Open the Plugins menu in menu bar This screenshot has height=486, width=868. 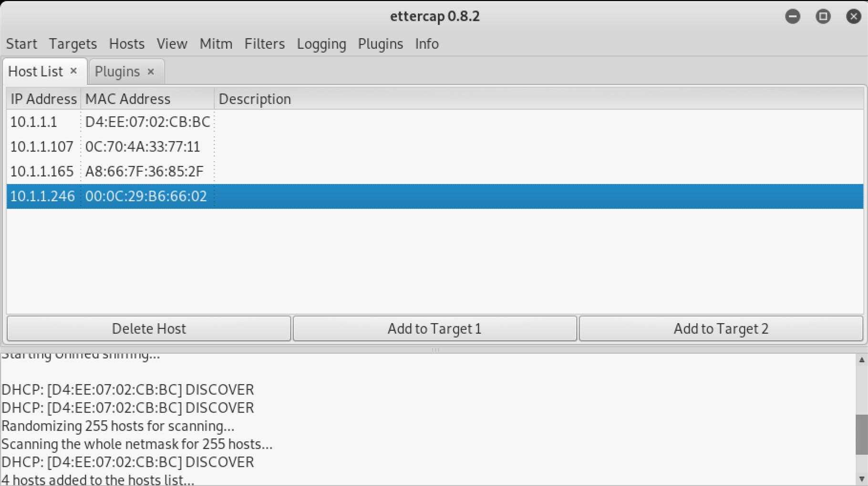click(381, 44)
